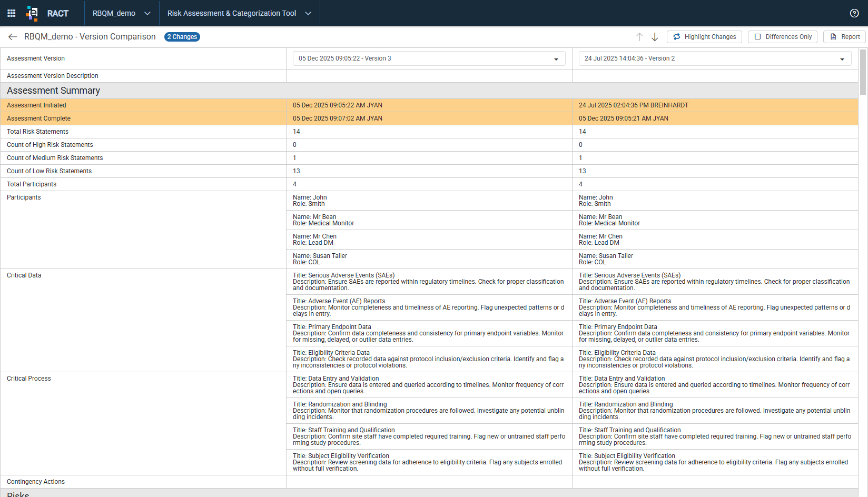Jump to previous change up arrow
Screen dimensions: 868x497
tap(639, 37)
